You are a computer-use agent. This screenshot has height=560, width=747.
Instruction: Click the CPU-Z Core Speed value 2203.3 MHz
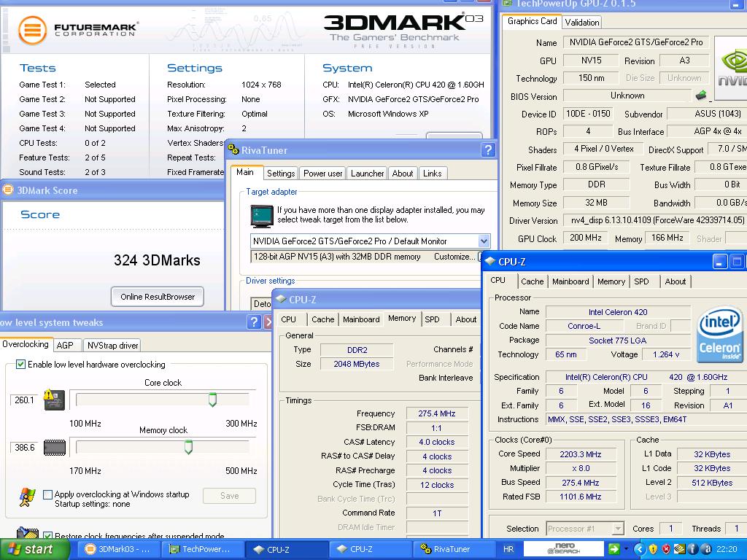click(x=580, y=454)
